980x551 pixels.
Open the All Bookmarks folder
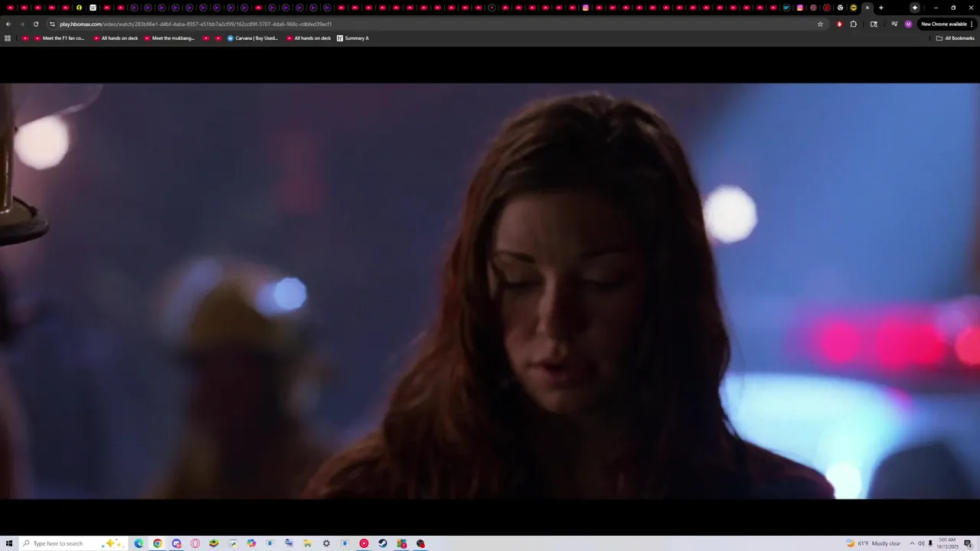pyautogui.click(x=955, y=38)
